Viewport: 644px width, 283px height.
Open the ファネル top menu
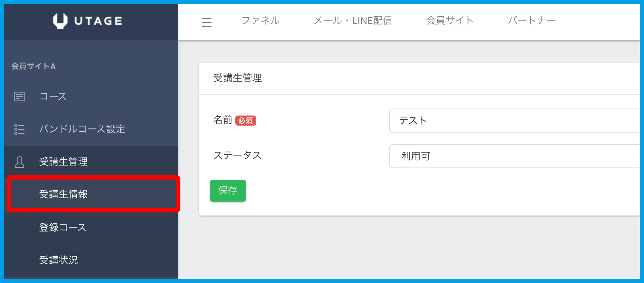click(x=260, y=21)
